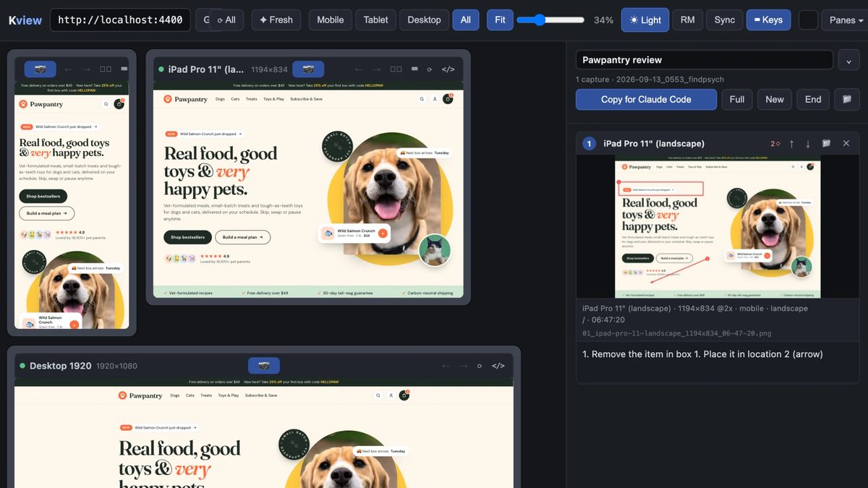Viewport: 868px width, 488px height.
Task: Reload the Desktop 1920 pane
Action: [480, 366]
